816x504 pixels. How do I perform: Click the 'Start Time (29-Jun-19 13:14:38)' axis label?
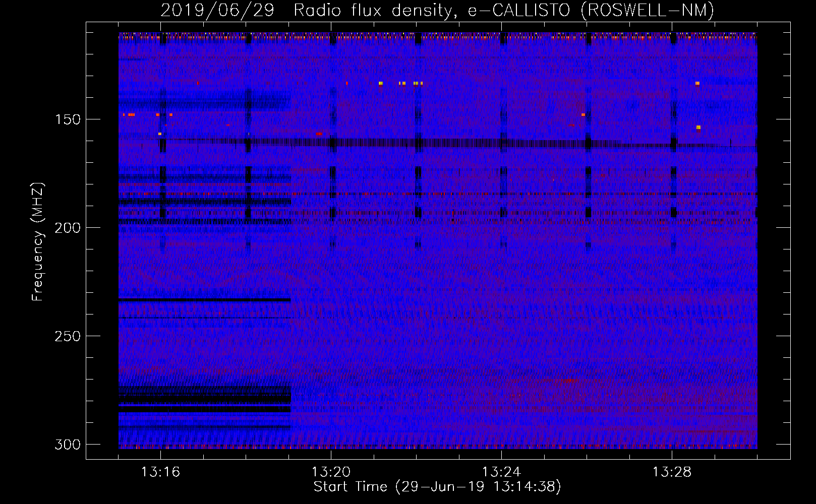[x=437, y=487]
